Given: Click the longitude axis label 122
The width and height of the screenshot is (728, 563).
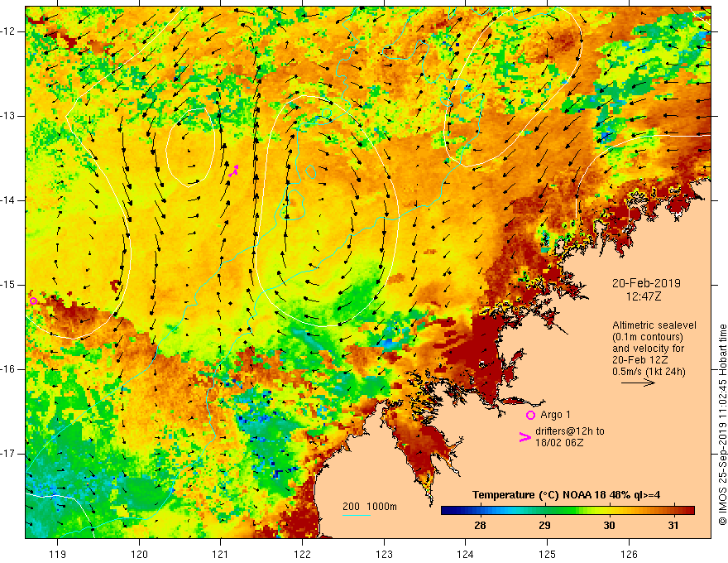Looking at the screenshot, I should tap(302, 554).
